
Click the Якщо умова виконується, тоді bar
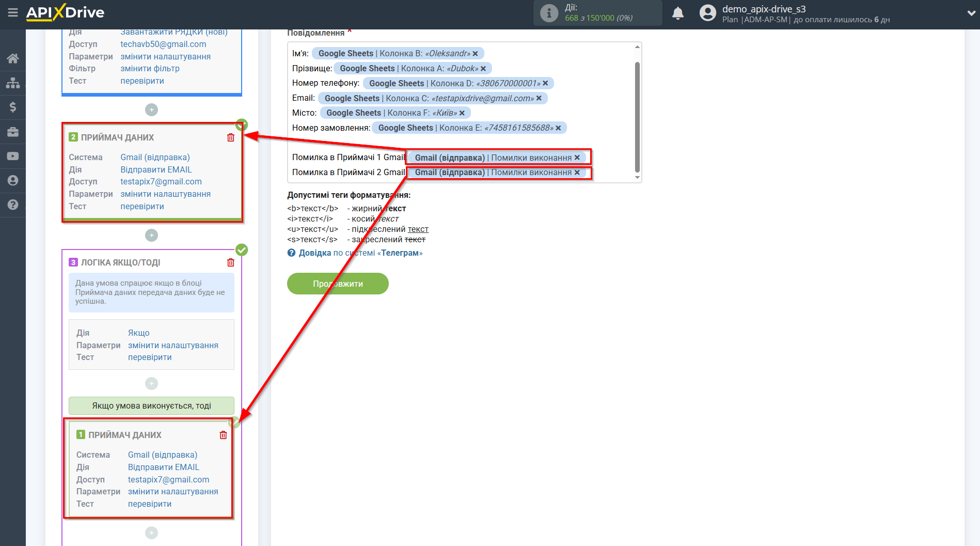pos(151,405)
